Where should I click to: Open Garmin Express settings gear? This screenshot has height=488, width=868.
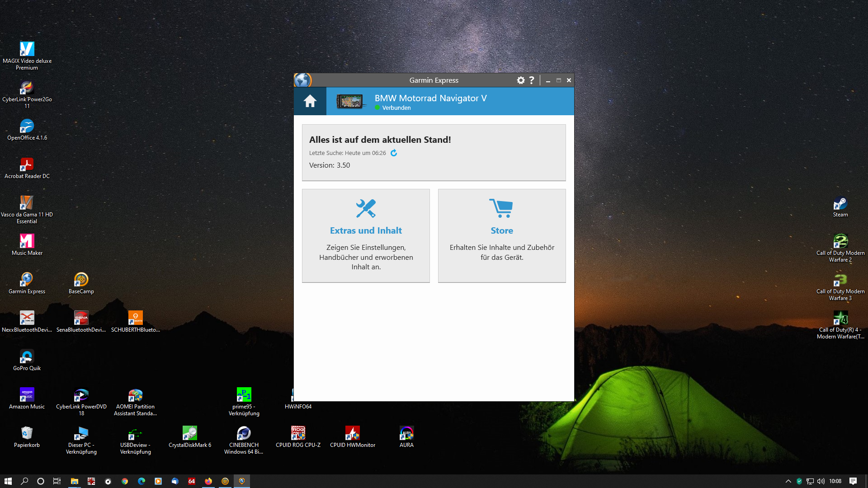521,80
